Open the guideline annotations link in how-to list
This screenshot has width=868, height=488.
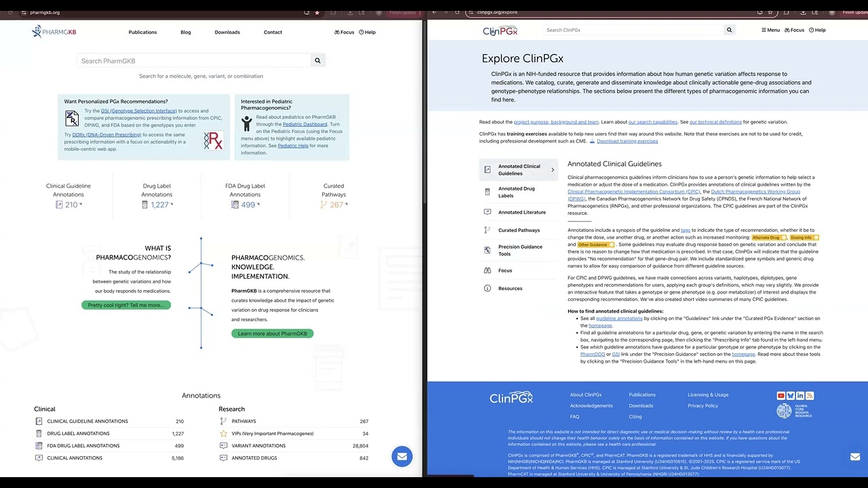click(x=619, y=319)
